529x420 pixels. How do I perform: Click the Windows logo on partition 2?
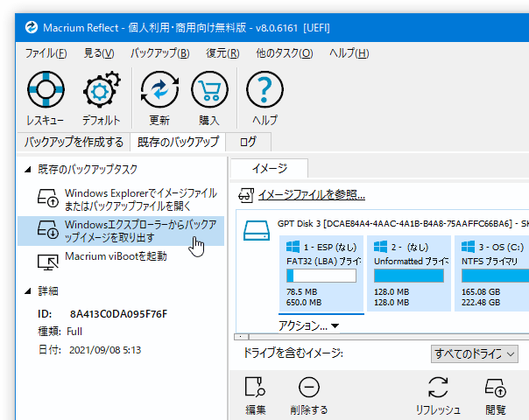(381, 247)
